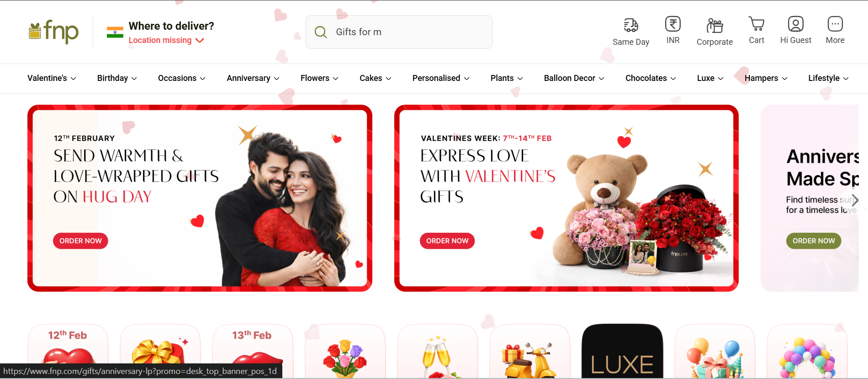Open the Cakes menu
The width and height of the screenshot is (868, 379).
(376, 78)
